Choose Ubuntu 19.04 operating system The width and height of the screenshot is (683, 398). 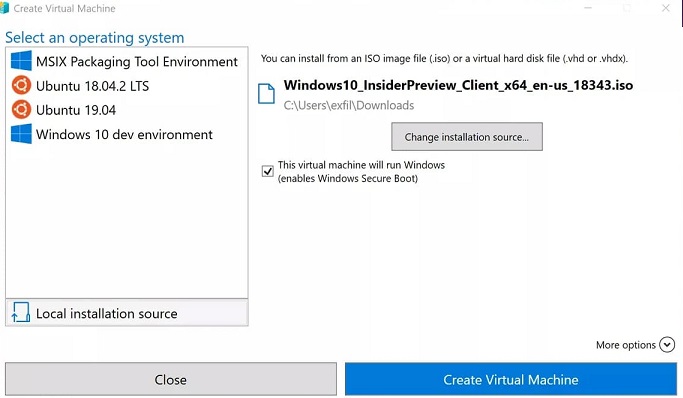tap(127, 110)
